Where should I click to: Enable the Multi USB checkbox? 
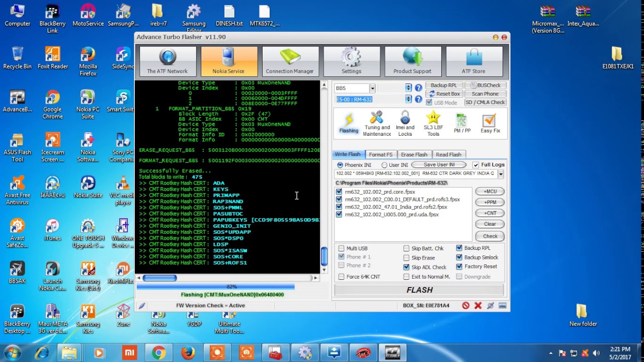tap(342, 248)
